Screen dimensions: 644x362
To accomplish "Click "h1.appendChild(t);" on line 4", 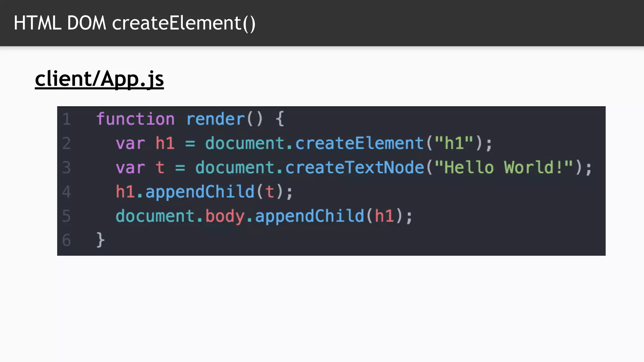I will pyautogui.click(x=204, y=192).
